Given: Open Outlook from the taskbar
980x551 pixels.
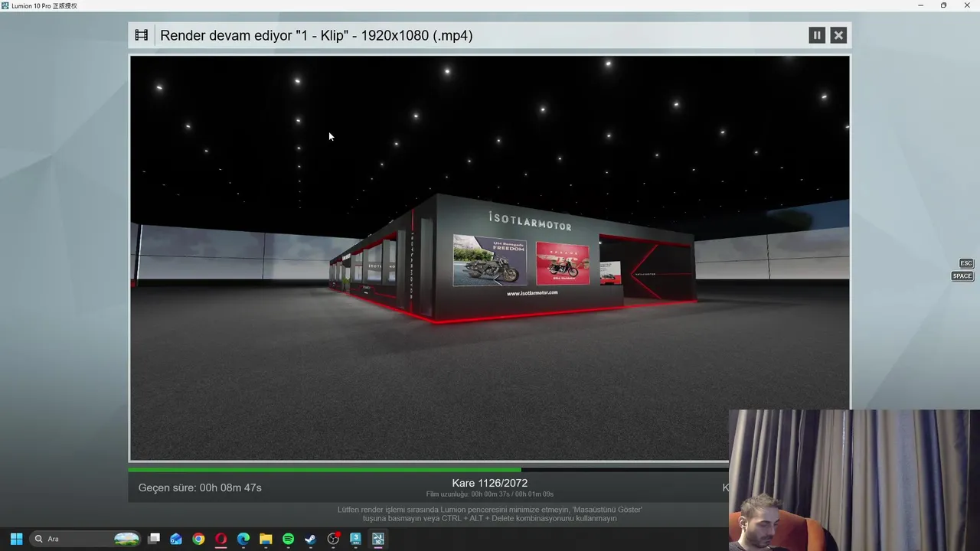Looking at the screenshot, I should [176, 539].
